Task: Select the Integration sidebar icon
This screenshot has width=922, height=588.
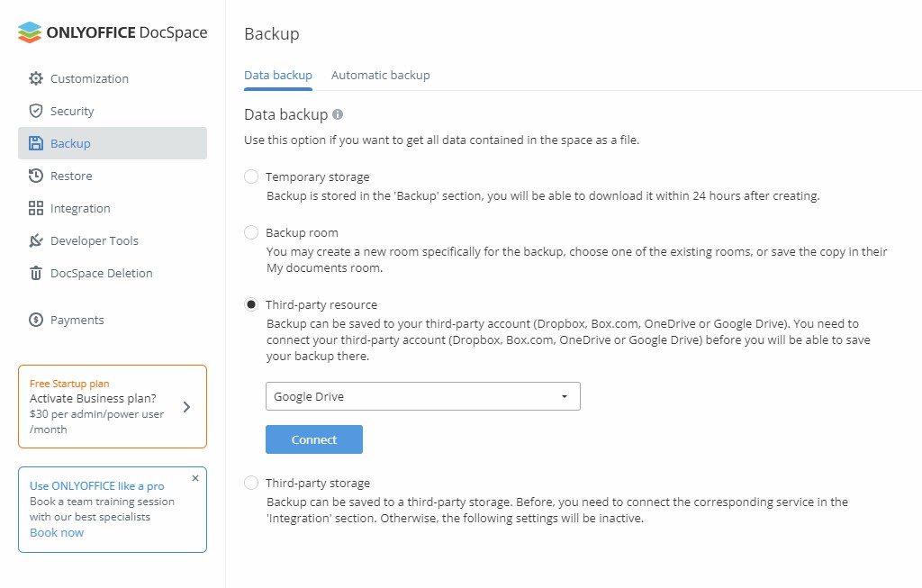Action: click(37, 208)
